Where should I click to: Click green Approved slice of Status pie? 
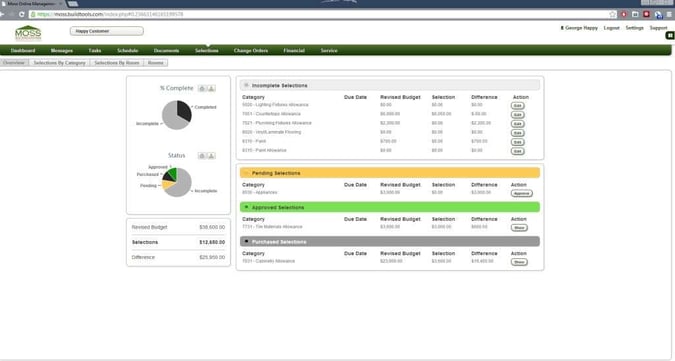coord(173,173)
